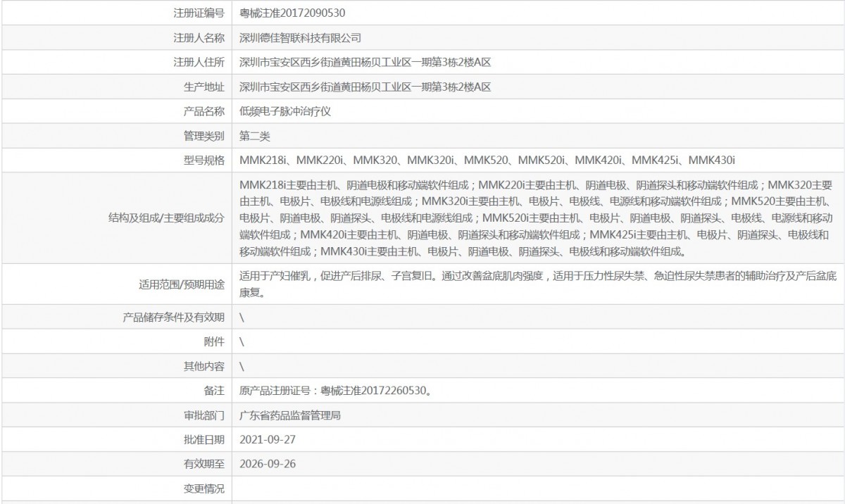Click the 注册人名称 label
This screenshot has height=504, width=845.
[x=199, y=37]
